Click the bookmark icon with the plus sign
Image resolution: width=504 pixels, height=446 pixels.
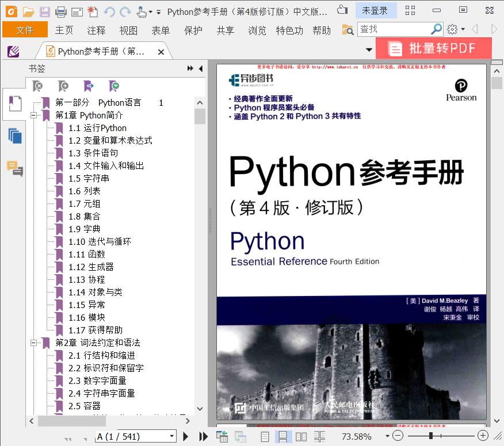(x=63, y=86)
